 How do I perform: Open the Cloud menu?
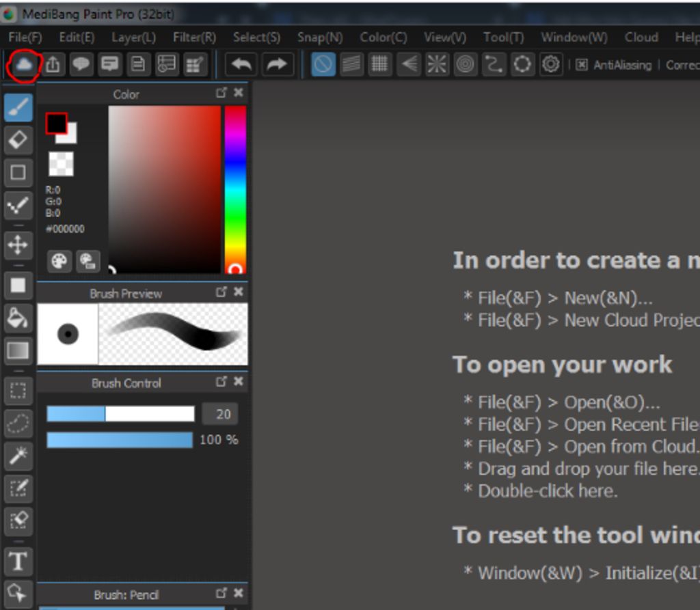coord(641,38)
